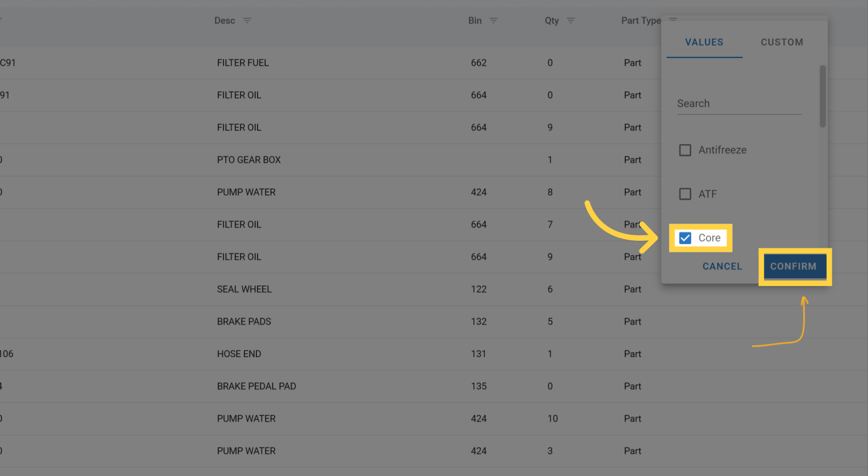Open the Qty column filter icon

click(x=571, y=20)
